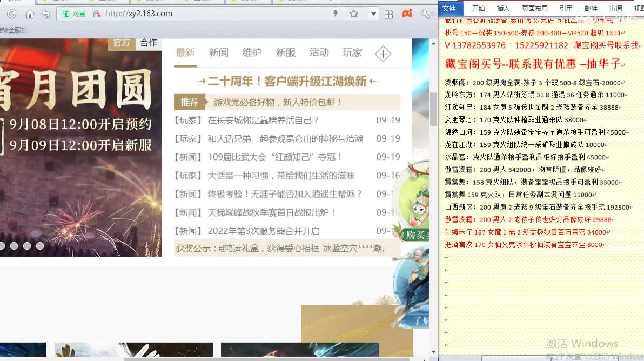Screen dimensions: 644x361
Task: Go to browser home page icon
Action: (30, 14)
